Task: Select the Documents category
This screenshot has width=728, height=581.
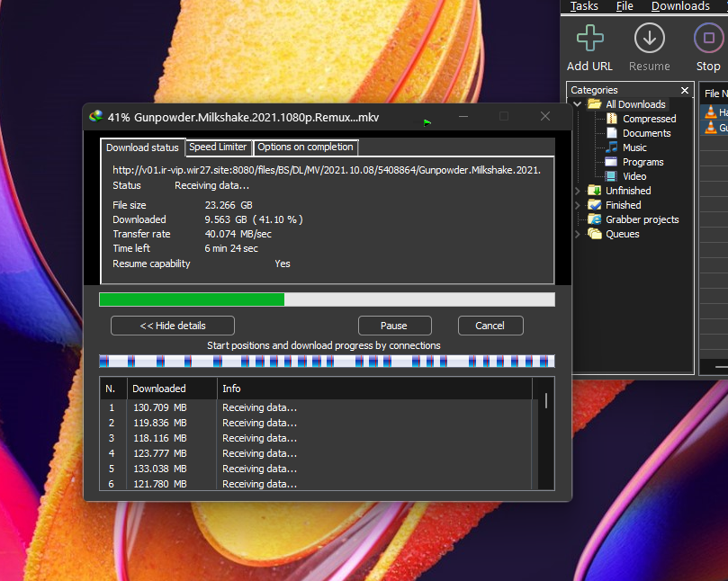Action: click(647, 133)
